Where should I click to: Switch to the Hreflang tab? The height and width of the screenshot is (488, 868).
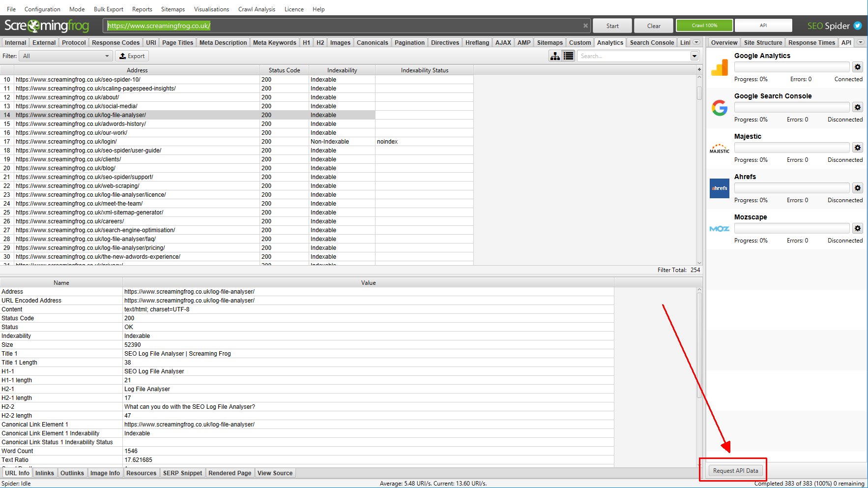point(477,42)
